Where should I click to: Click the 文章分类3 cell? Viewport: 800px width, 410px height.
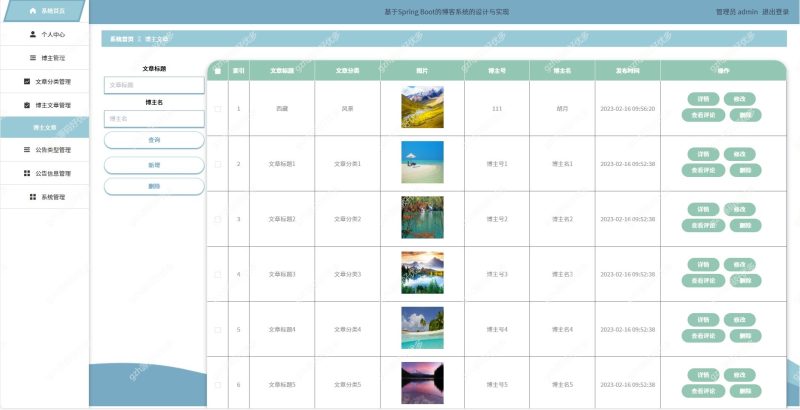tap(347, 274)
